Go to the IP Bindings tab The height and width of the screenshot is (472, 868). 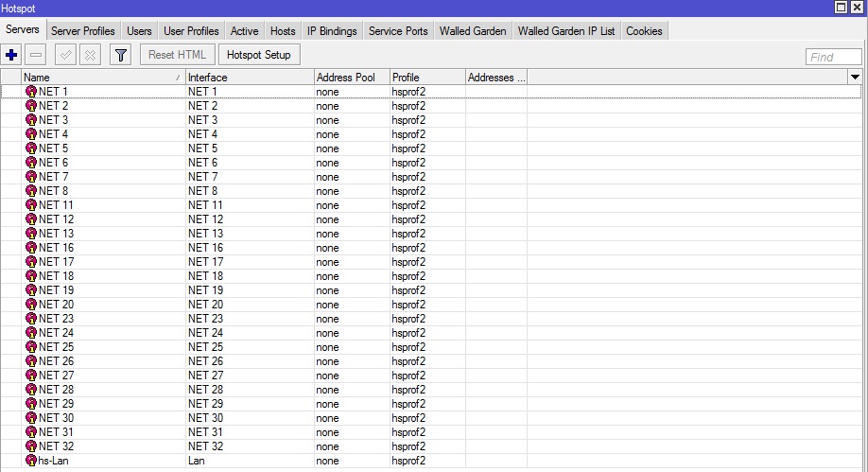point(332,31)
